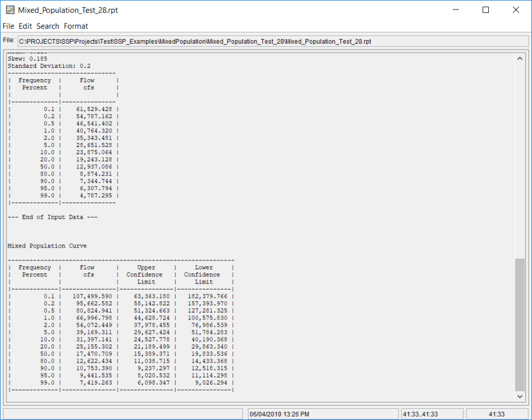Click mixed curve flow 12,622.434
Screen dimensions: 532x420
tap(94, 362)
